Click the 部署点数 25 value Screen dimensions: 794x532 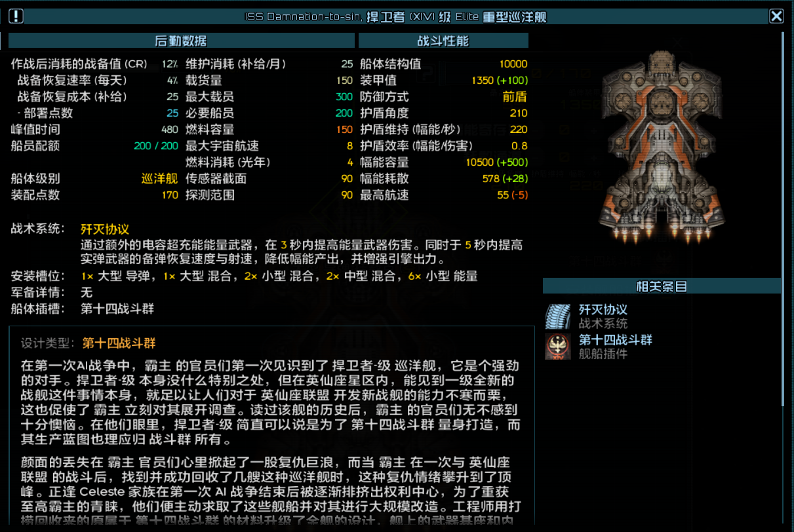click(x=172, y=113)
